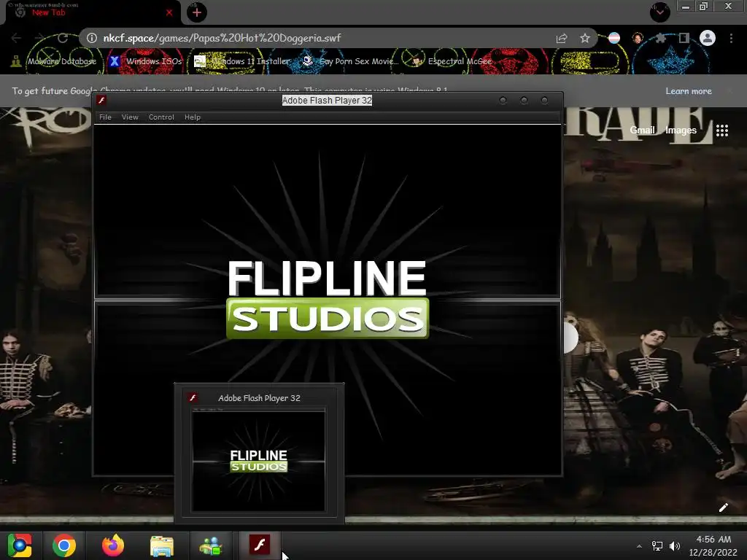Click the FLIPLINE STUDIOS logo in Flash Player
Screen dimensions: 747x560
[328, 299]
